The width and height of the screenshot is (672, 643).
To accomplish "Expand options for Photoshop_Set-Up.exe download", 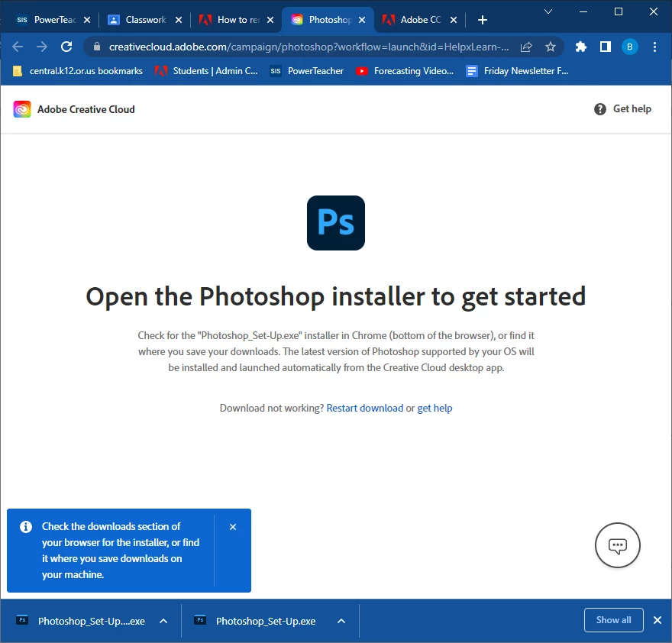I will (x=341, y=621).
